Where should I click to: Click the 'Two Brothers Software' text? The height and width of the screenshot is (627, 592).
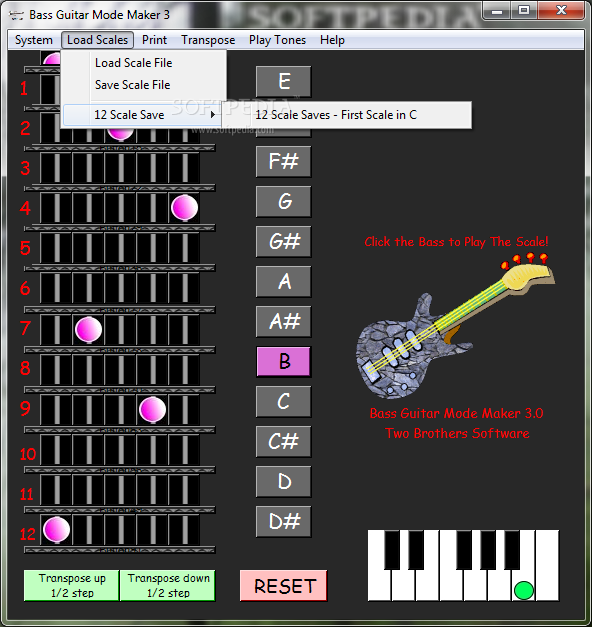458,433
